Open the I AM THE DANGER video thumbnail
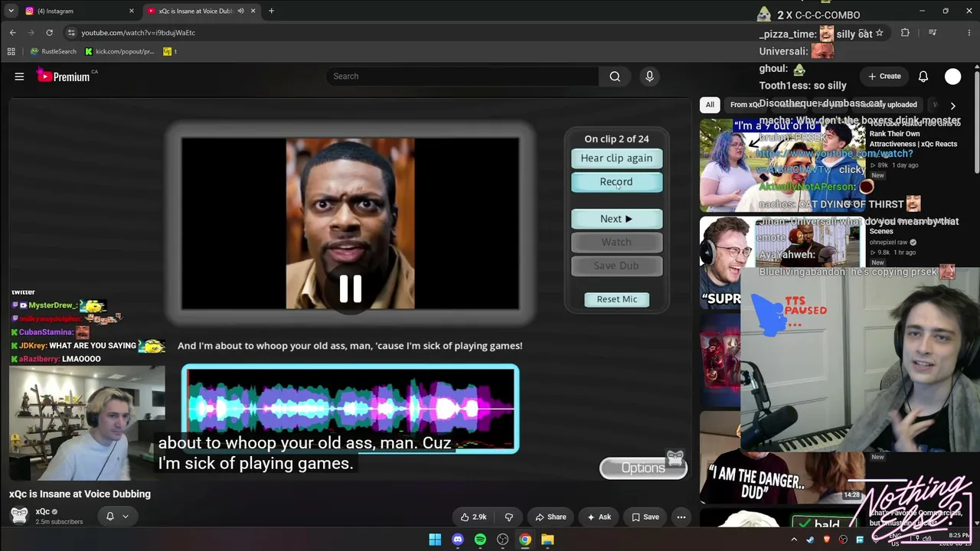Screen dimensions: 980x551 [782, 458]
